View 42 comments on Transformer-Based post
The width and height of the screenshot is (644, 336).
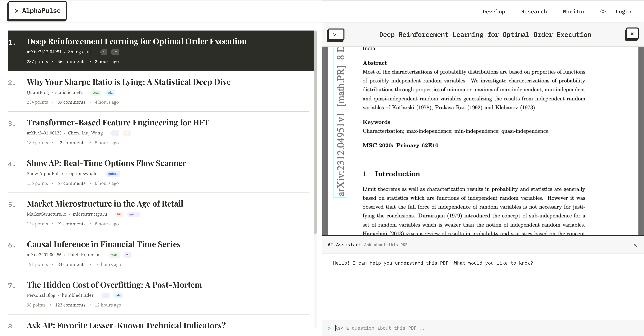click(x=71, y=143)
